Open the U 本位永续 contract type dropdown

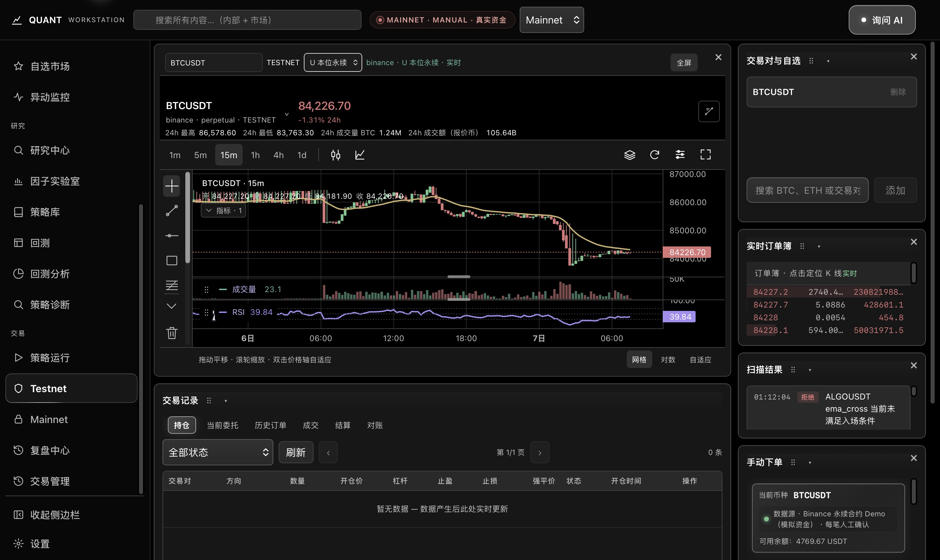(333, 63)
